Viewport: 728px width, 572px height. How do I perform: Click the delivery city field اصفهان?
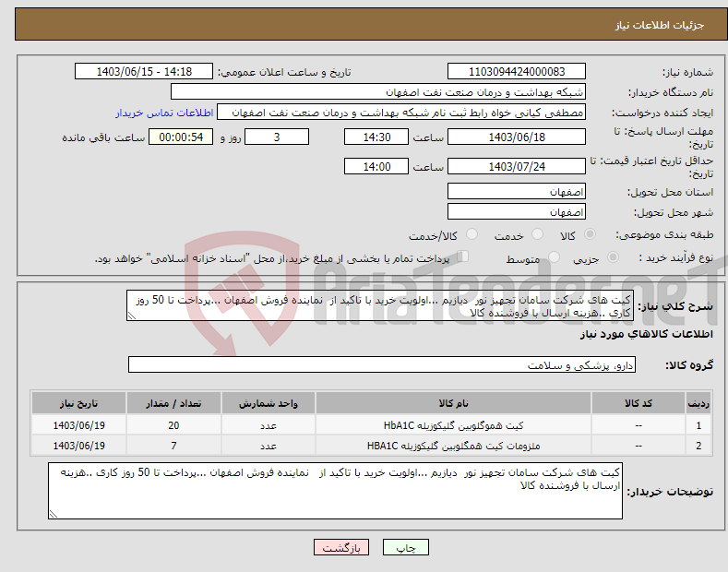tap(517, 211)
